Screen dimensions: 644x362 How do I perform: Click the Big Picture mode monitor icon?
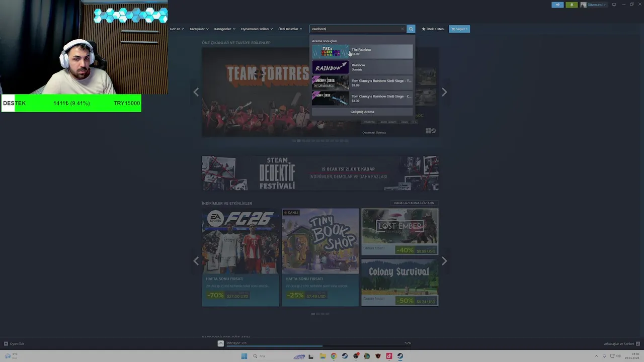[614, 5]
